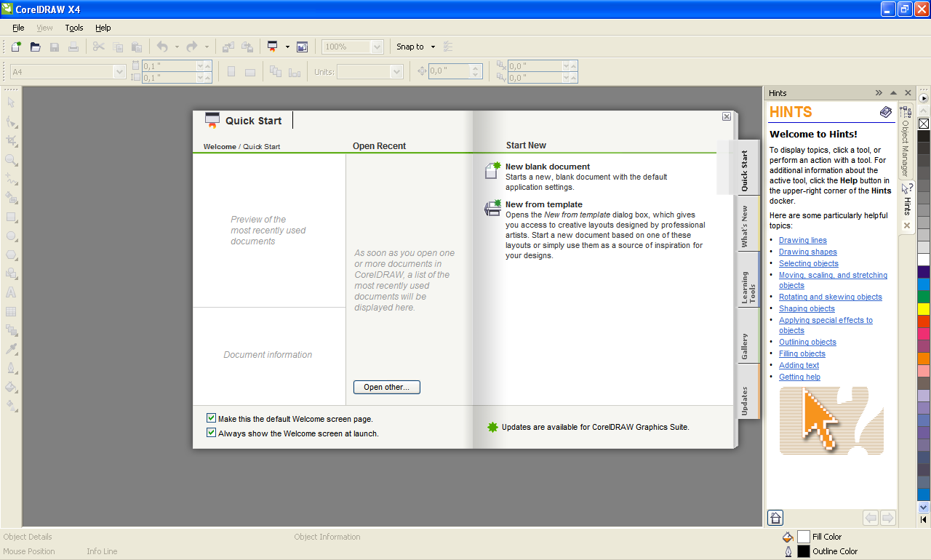Open the 'Getting help' hint link
The image size is (931, 560).
coord(800,377)
